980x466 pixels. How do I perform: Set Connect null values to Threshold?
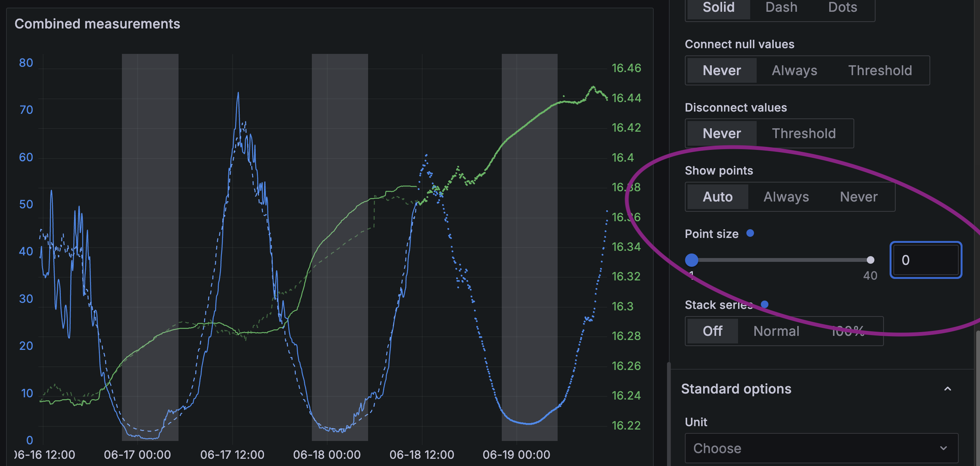tap(880, 70)
